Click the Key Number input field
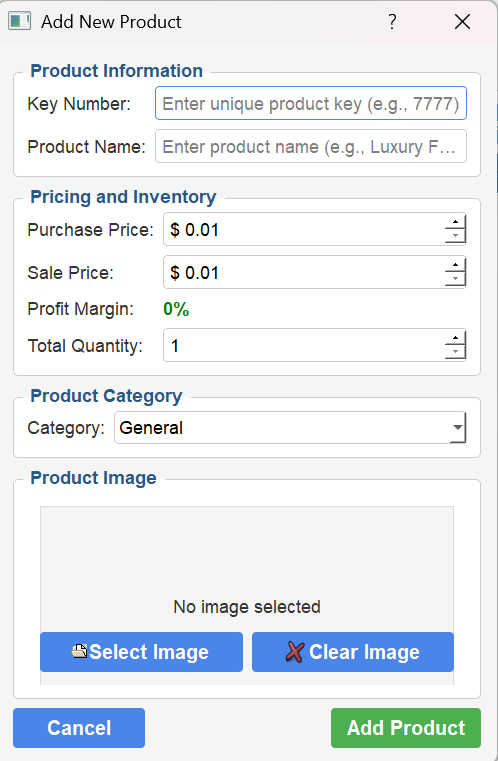This screenshot has width=498, height=761. (x=311, y=103)
